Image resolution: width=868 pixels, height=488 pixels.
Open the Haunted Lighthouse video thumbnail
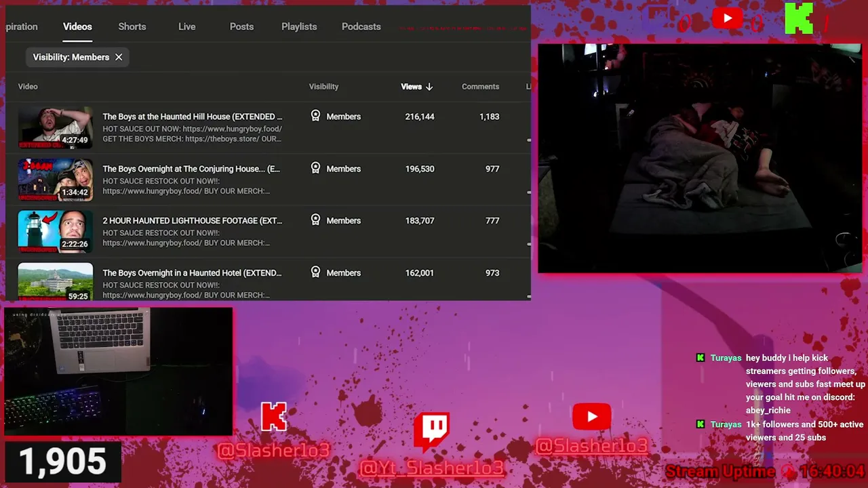(x=56, y=232)
